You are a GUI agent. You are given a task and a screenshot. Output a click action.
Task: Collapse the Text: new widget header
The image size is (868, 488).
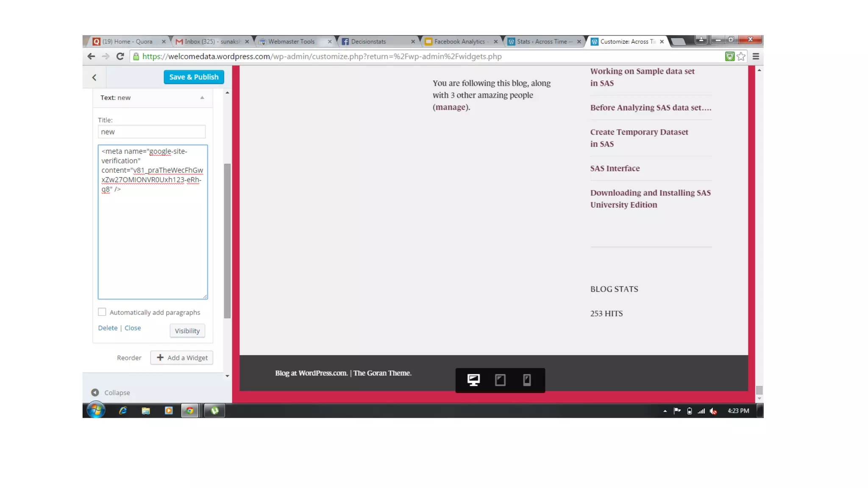pos(202,97)
